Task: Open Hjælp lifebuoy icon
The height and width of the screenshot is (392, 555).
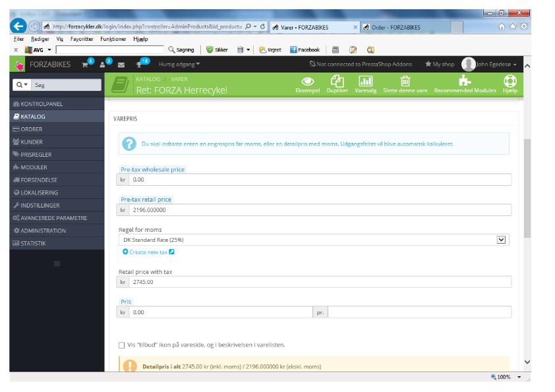Action: 510,84
